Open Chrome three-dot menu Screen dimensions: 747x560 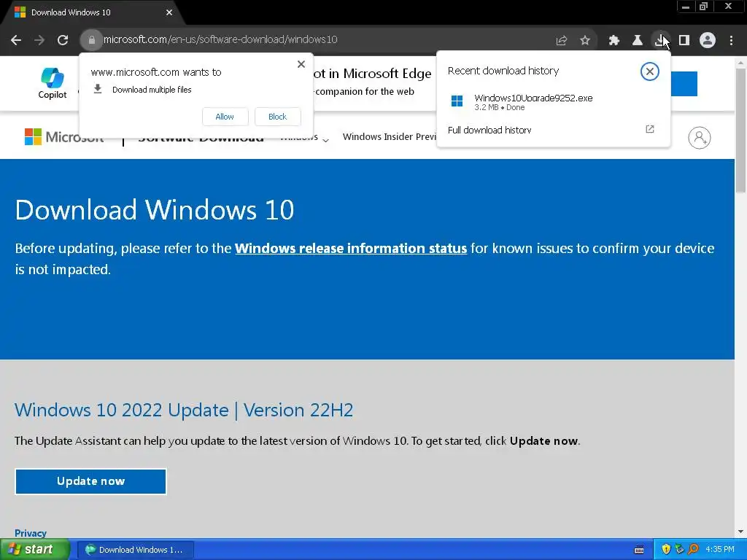click(x=731, y=41)
